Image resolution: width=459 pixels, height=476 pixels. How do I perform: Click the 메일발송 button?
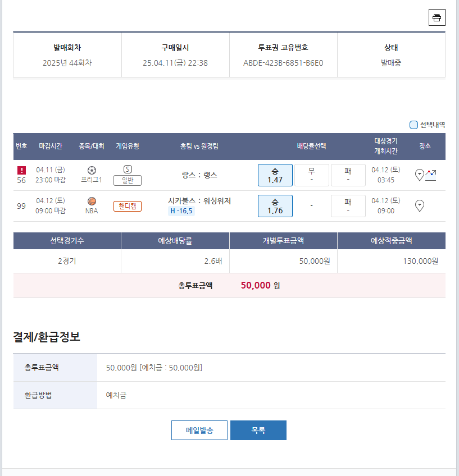199,430
